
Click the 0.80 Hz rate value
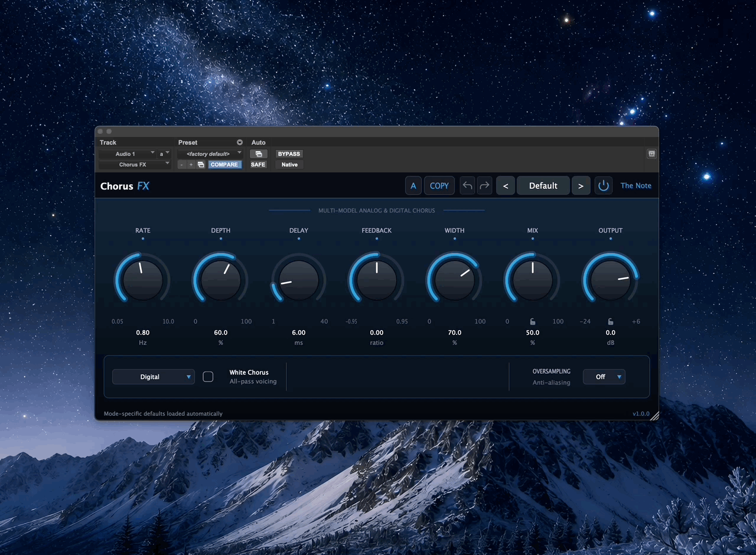point(143,332)
